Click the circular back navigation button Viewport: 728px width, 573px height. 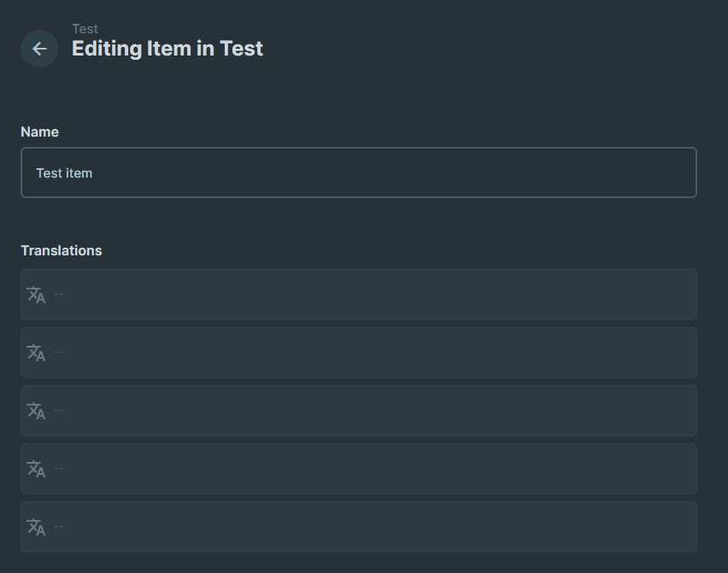click(x=39, y=49)
